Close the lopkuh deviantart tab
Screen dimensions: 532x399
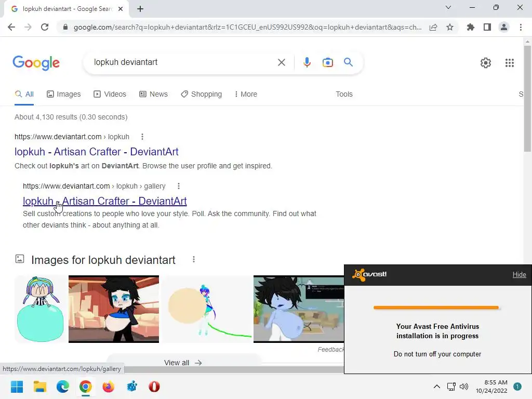(x=121, y=9)
